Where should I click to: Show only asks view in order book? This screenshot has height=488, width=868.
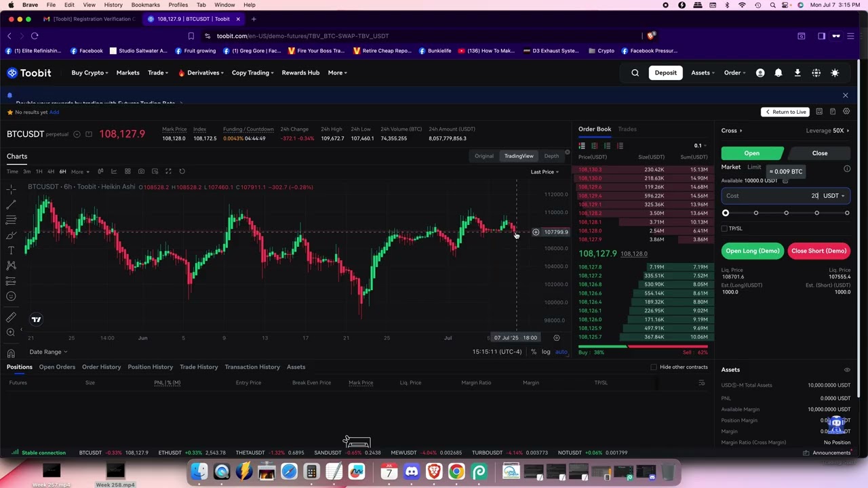[x=620, y=146]
